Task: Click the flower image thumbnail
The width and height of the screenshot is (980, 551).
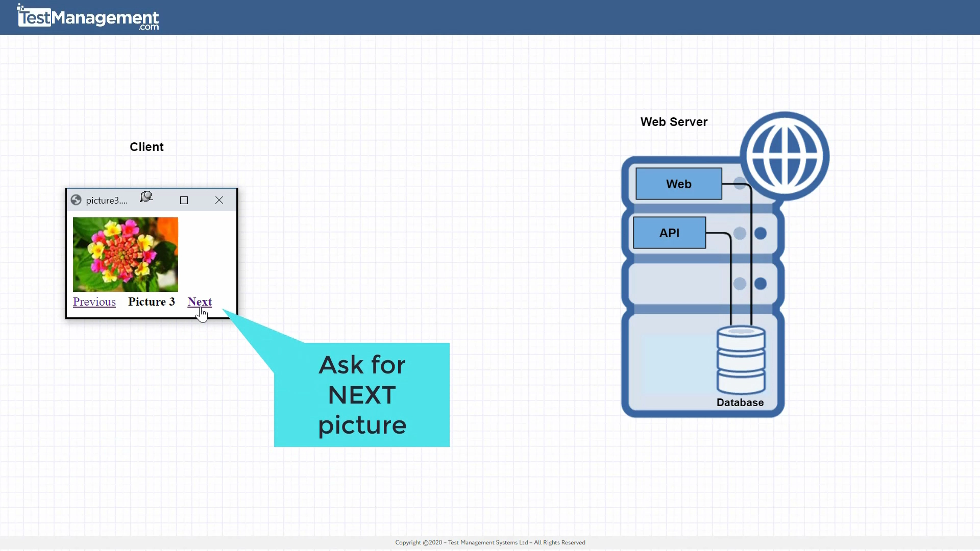Action: pos(125,254)
